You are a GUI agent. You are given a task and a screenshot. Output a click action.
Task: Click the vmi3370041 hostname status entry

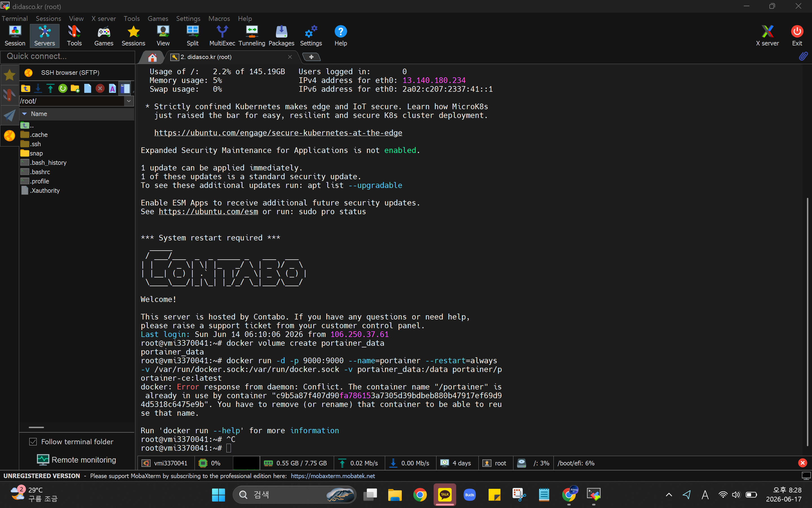165,463
